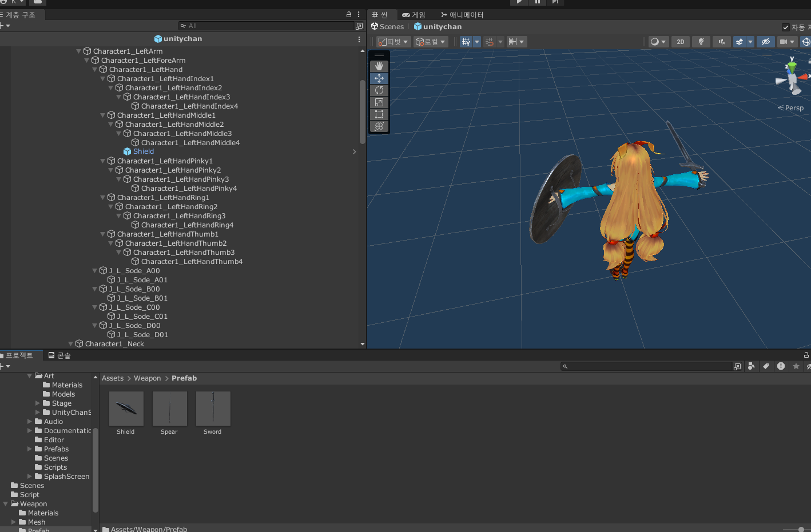Lock the Project panel
The height and width of the screenshot is (532, 811).
tap(806, 355)
